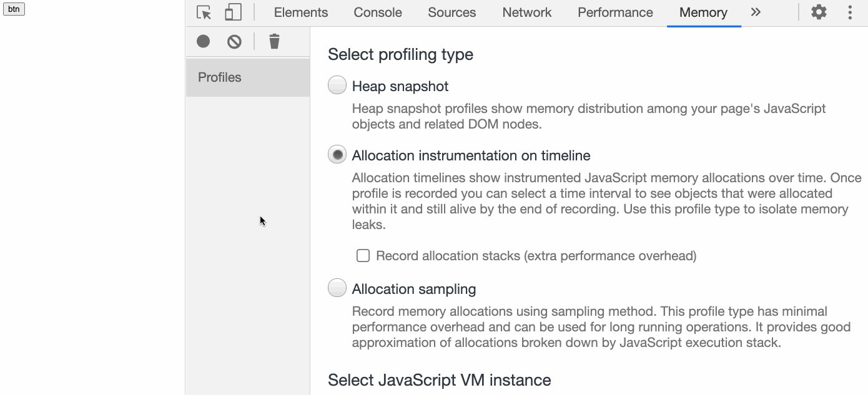Enable Record allocation stacks checkbox
This screenshot has width=868, height=395.
[363, 255]
